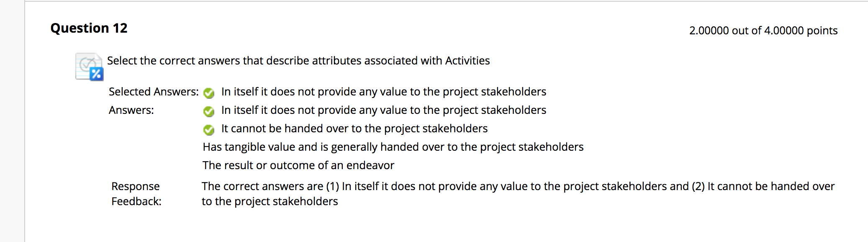Click green checkmark on first Answers row
Screen dimensions: 868x242
coord(209,111)
